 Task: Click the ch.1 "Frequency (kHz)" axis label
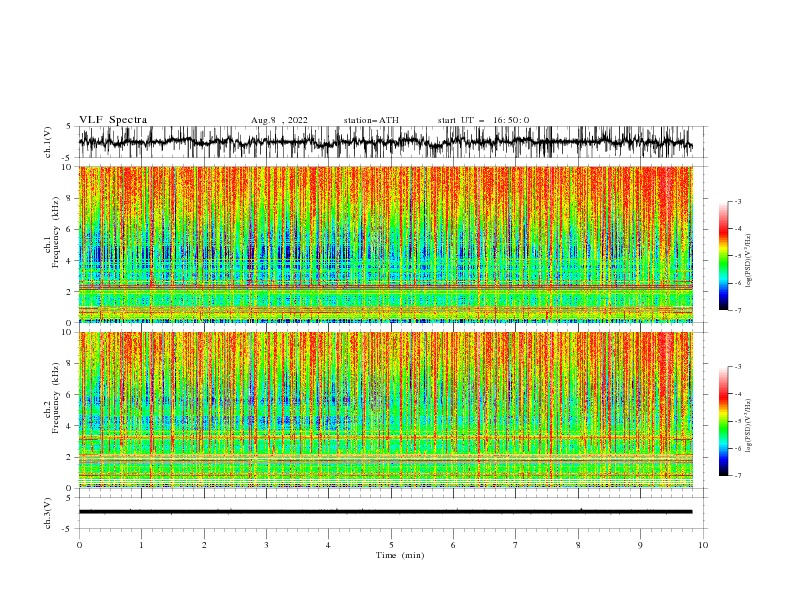pyautogui.click(x=56, y=233)
